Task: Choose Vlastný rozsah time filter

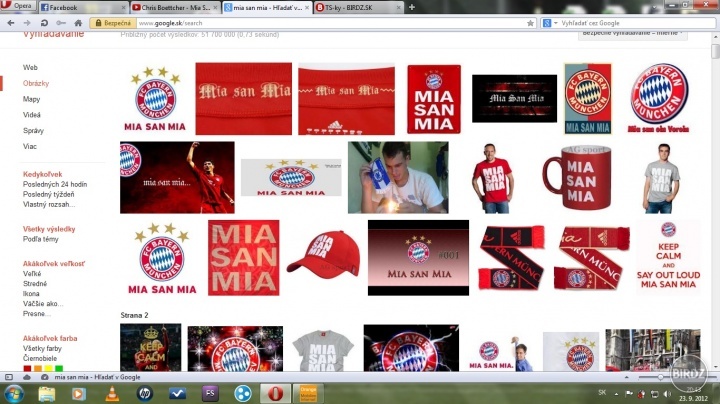Action: coord(49,204)
